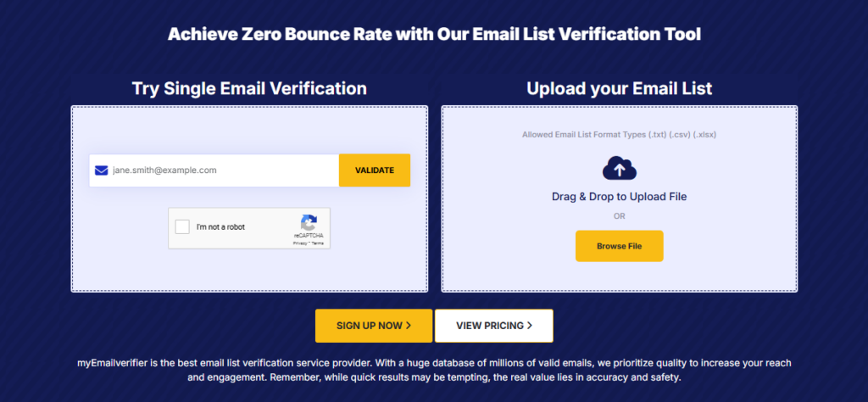Screen dimensions: 868x402
Task: Click the VIEW PRICING text
Action: point(489,325)
